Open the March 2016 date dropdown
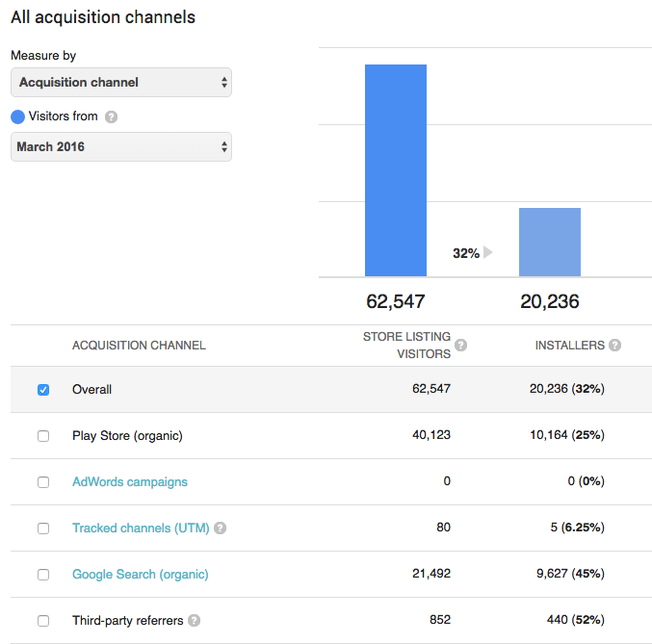The height and width of the screenshot is (644, 652). coord(121,147)
